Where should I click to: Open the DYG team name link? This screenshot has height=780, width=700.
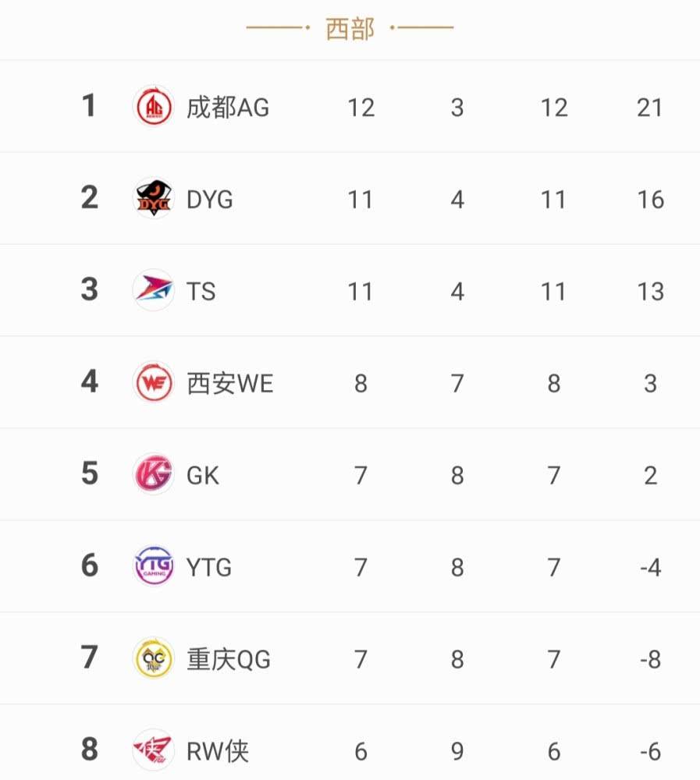210,200
